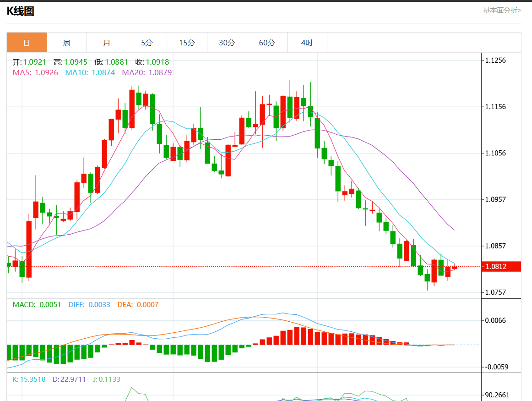Select the 日 daily chart tab
This screenshot has width=532, height=401.
pyautogui.click(x=27, y=43)
